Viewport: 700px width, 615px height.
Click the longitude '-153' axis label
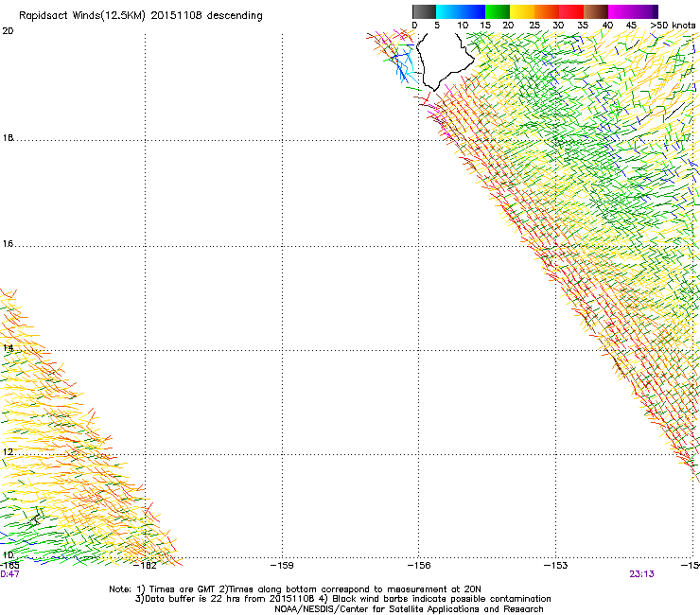[x=556, y=566]
